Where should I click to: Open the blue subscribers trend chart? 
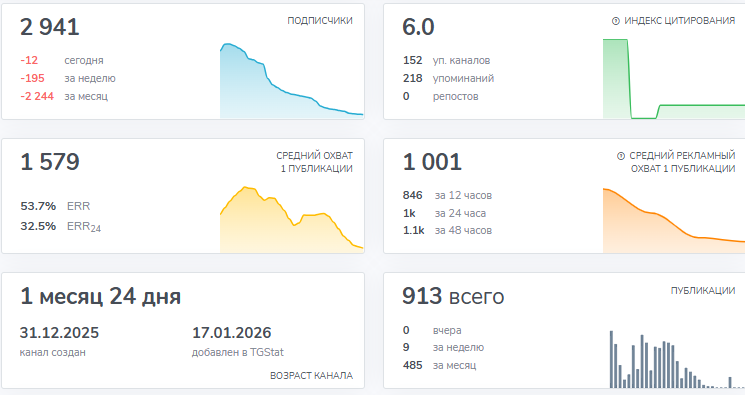point(292,81)
